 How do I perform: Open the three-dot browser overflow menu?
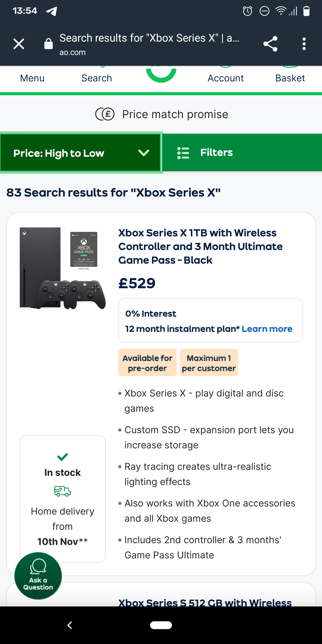(304, 44)
